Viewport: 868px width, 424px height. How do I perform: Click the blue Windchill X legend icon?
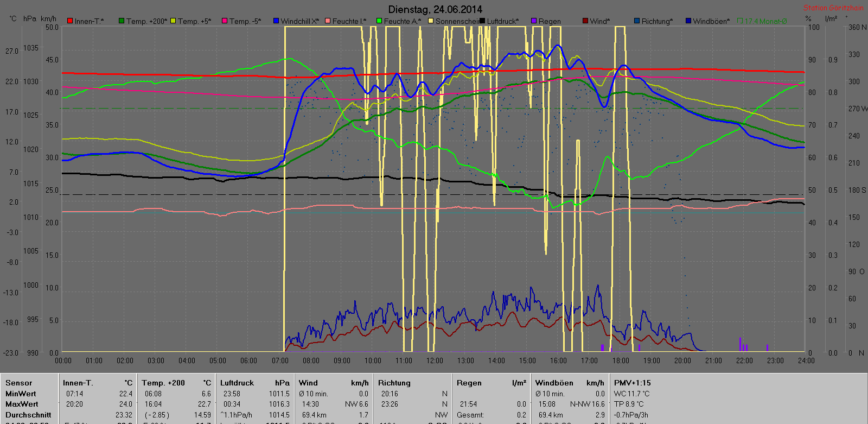(276, 21)
